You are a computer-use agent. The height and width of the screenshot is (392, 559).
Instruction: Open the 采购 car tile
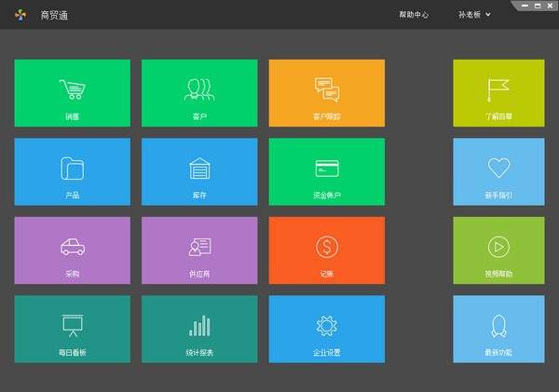point(73,250)
